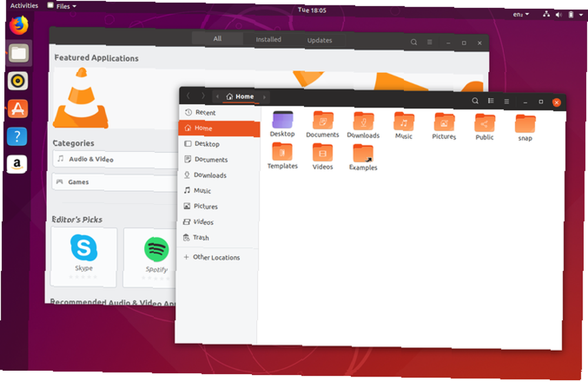Select Music in the Files sidebar

tap(218, 191)
